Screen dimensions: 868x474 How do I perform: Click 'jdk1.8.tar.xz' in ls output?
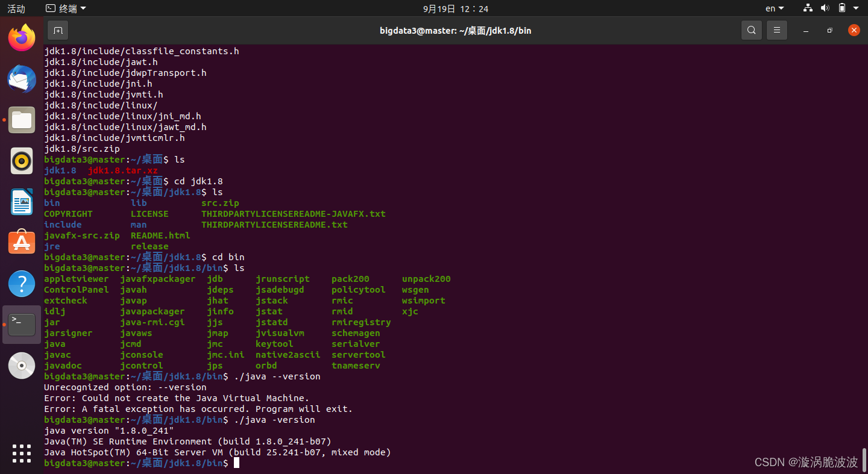[123, 170]
